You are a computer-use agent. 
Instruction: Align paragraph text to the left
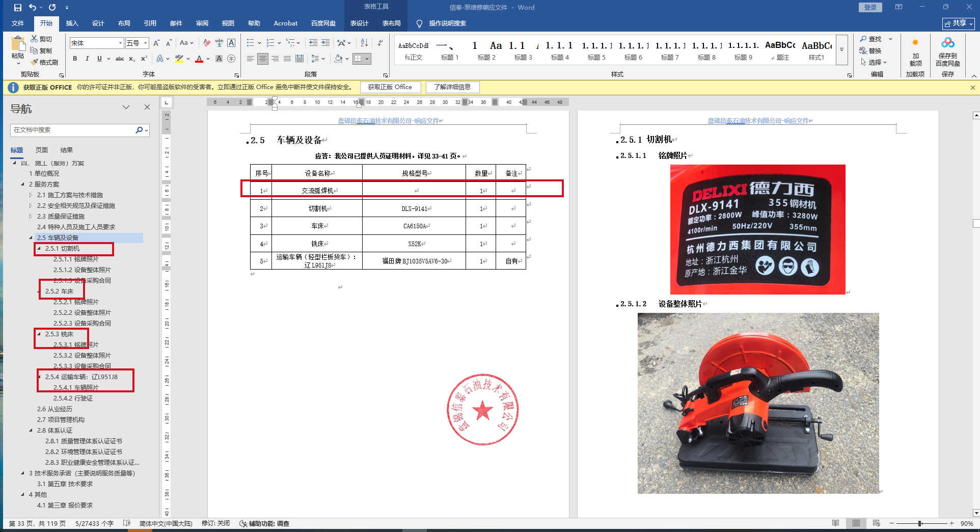[x=250, y=59]
